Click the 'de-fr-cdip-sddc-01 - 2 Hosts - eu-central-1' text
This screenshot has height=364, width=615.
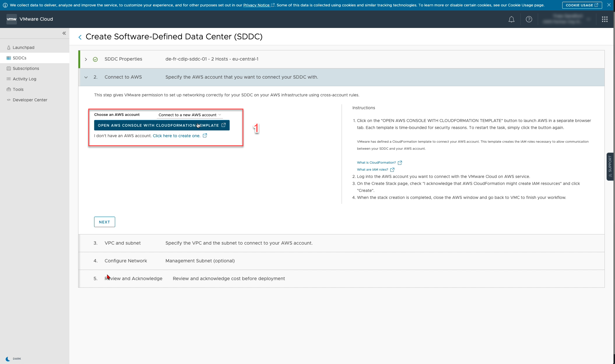[212, 59]
